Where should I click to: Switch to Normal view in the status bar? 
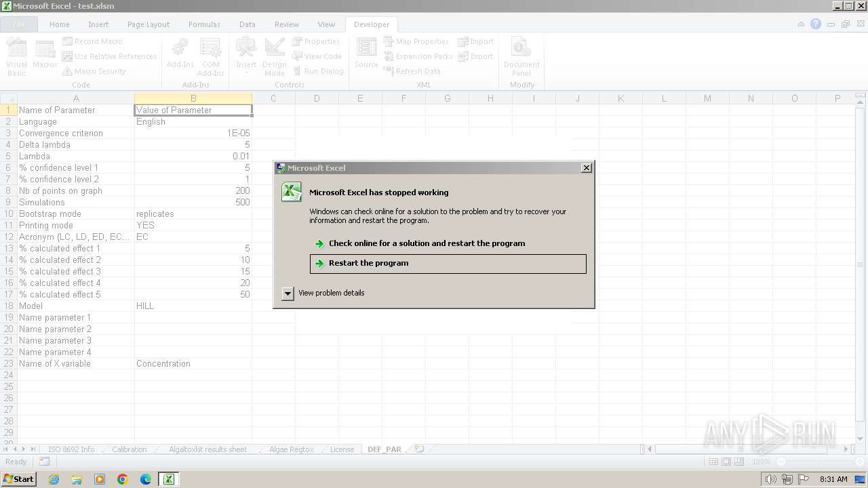click(713, 462)
